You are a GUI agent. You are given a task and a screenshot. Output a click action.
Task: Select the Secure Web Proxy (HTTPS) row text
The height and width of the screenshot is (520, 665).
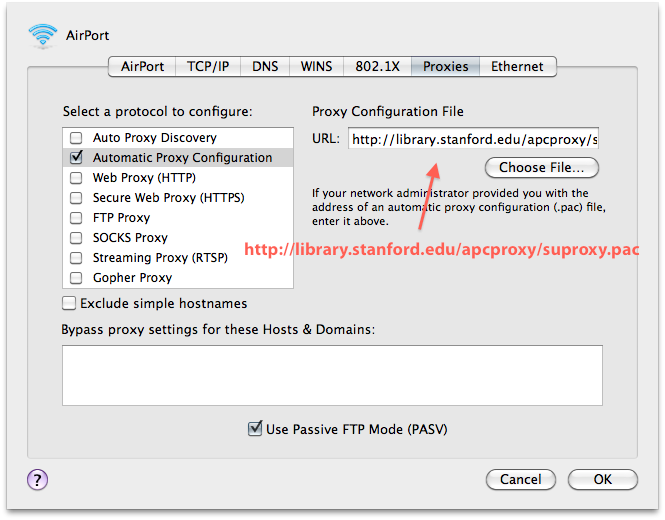coord(169,198)
